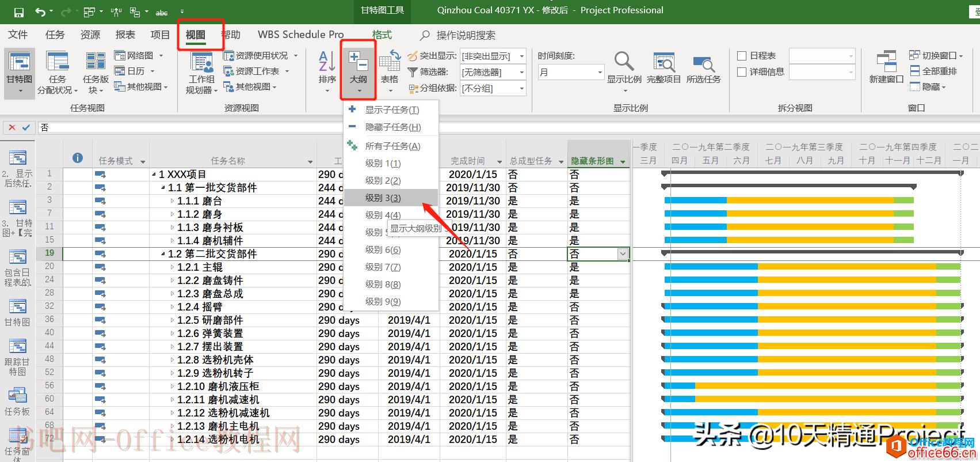Click the cancel entry X icon

coord(12,128)
